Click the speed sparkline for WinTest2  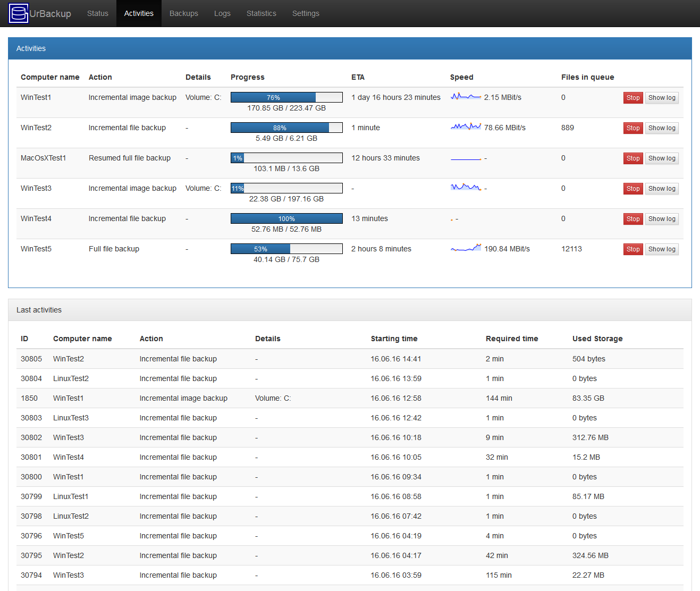click(x=466, y=126)
